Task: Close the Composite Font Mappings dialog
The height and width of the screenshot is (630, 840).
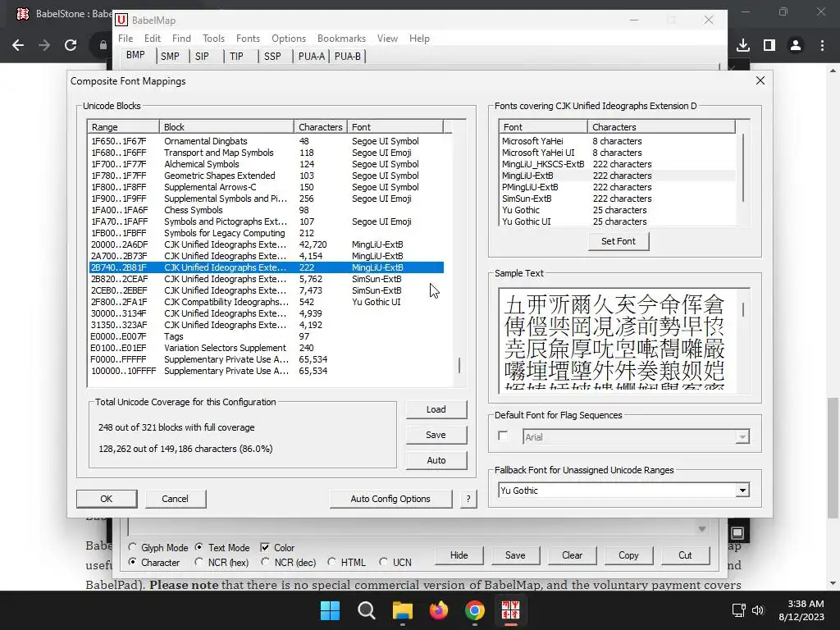Action: tap(760, 80)
